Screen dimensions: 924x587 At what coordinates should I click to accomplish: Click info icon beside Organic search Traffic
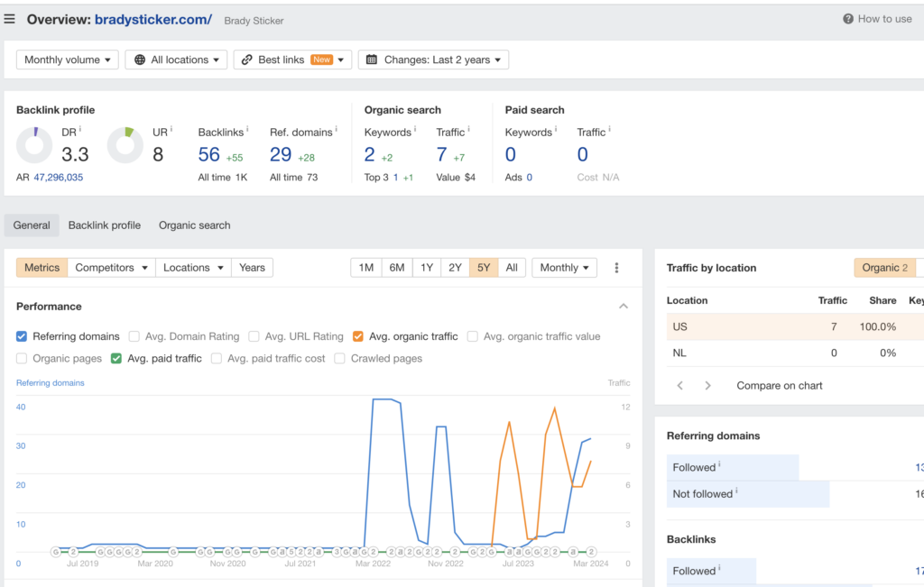(x=468, y=129)
